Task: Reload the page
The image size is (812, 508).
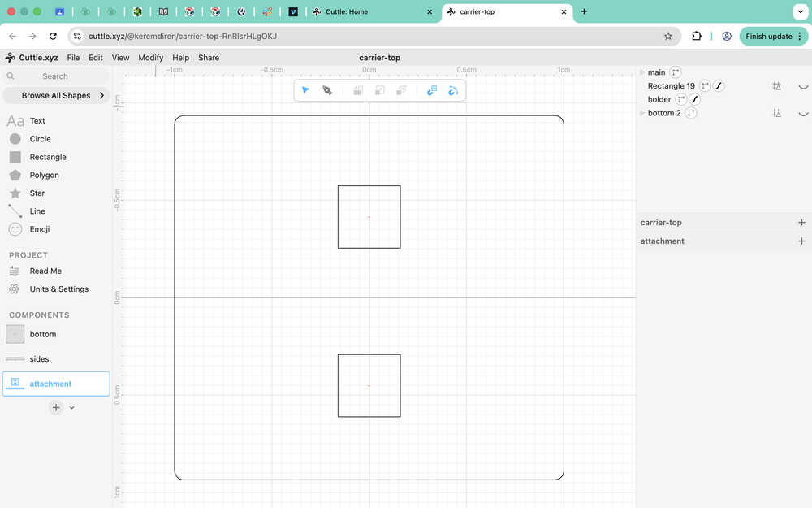Action: 53,36
